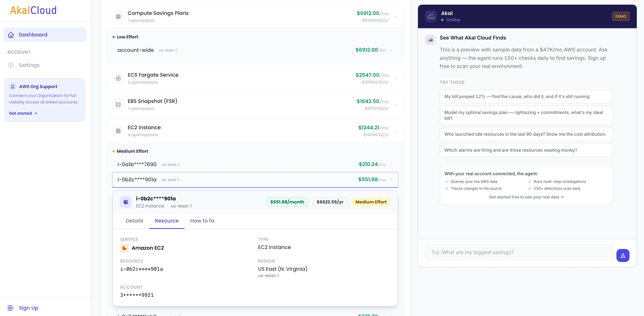Click the $6622.56/yr badge
The width and height of the screenshot is (644, 316).
click(x=330, y=202)
